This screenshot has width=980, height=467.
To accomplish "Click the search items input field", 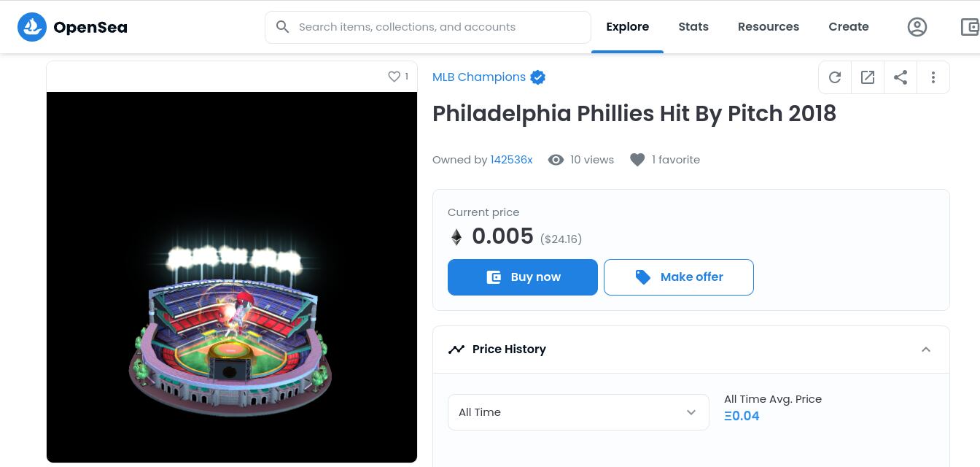I will (x=437, y=27).
